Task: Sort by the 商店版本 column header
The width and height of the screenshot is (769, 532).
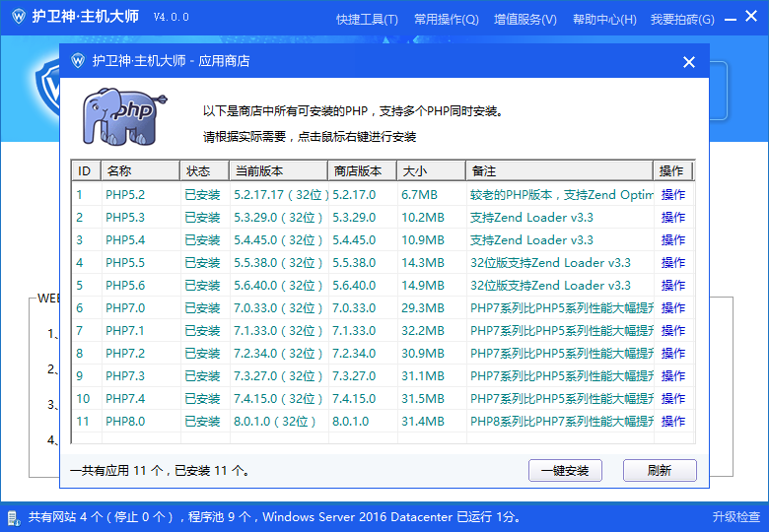Action: (x=363, y=171)
